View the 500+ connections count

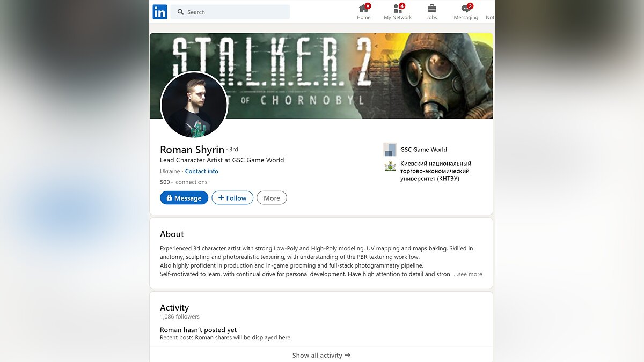point(184,182)
